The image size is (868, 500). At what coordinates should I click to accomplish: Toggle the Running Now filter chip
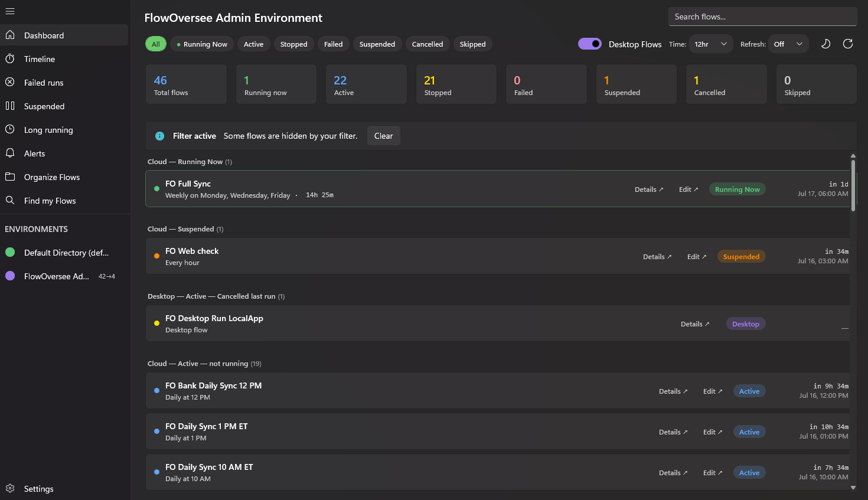click(x=202, y=44)
